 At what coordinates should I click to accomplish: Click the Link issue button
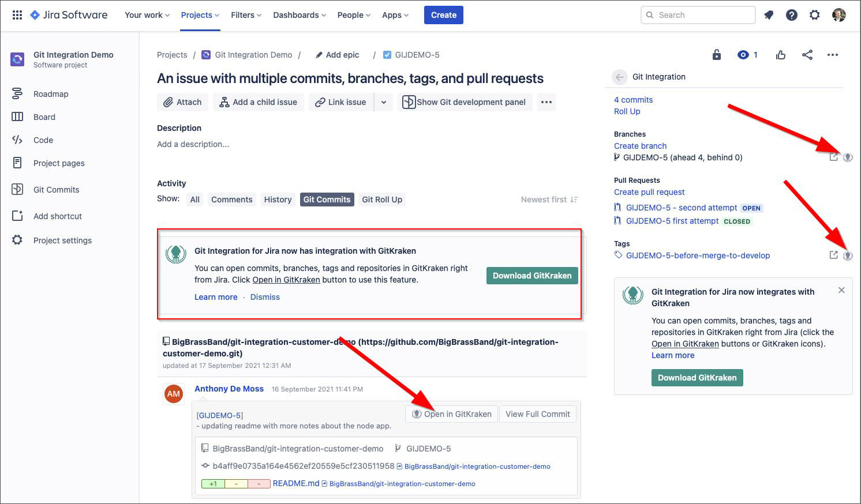coord(341,102)
